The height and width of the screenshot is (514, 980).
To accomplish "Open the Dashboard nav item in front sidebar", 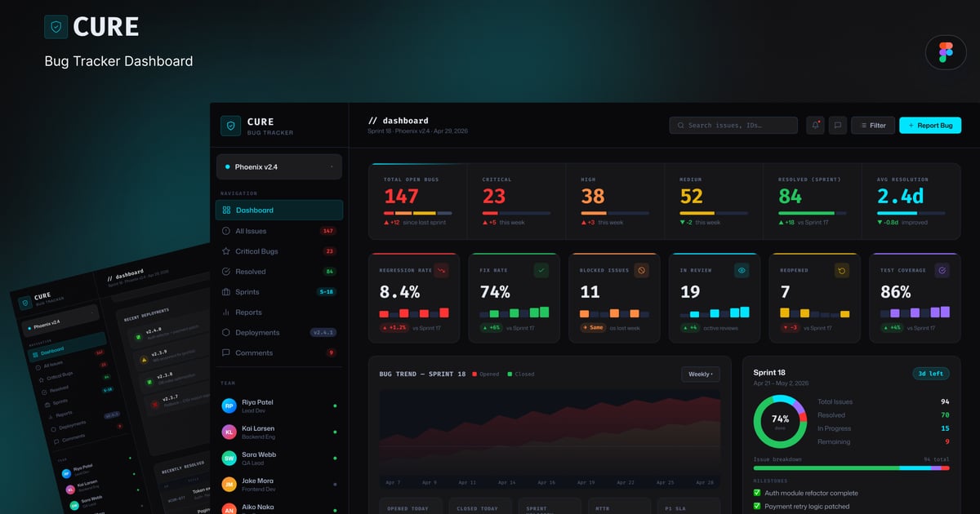I will click(x=279, y=210).
